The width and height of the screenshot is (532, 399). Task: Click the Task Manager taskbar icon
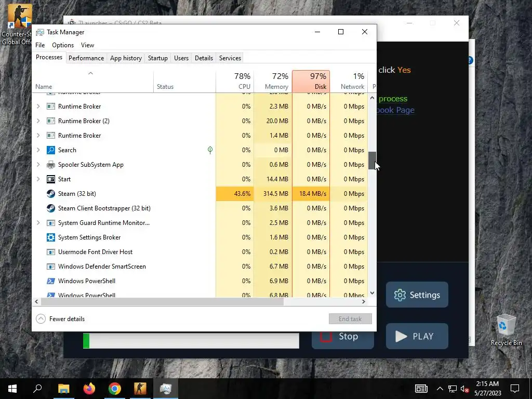click(166, 389)
